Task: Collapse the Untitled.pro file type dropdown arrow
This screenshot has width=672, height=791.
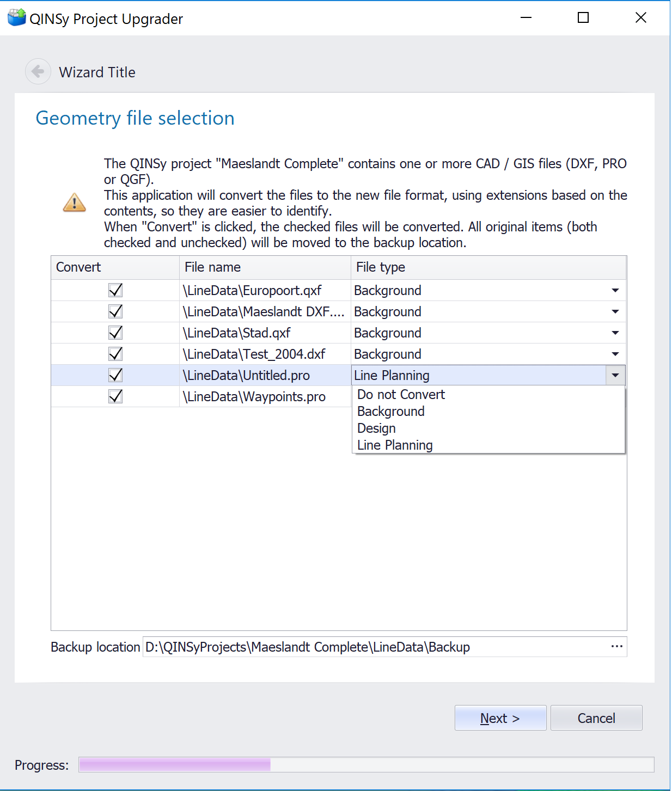Action: [x=615, y=375]
